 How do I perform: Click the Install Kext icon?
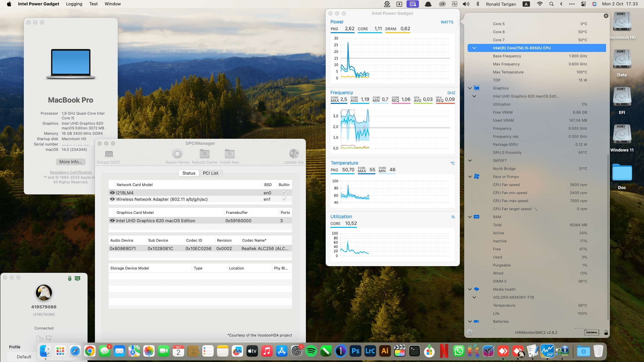pyautogui.click(x=230, y=154)
